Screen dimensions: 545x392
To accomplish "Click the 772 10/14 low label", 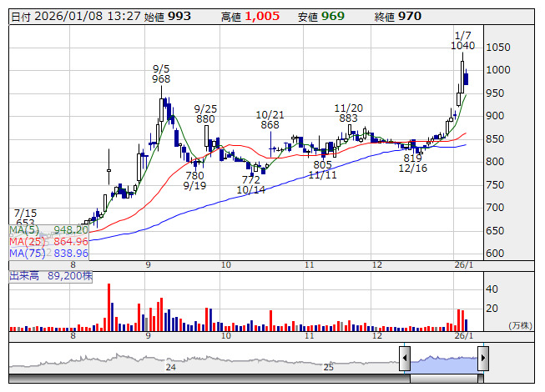I will (250, 184).
